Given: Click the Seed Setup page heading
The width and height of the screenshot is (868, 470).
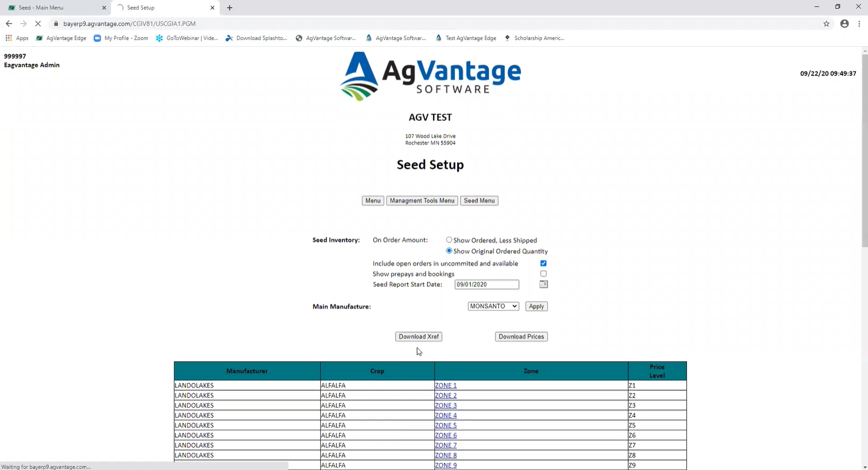Looking at the screenshot, I should point(430,165).
